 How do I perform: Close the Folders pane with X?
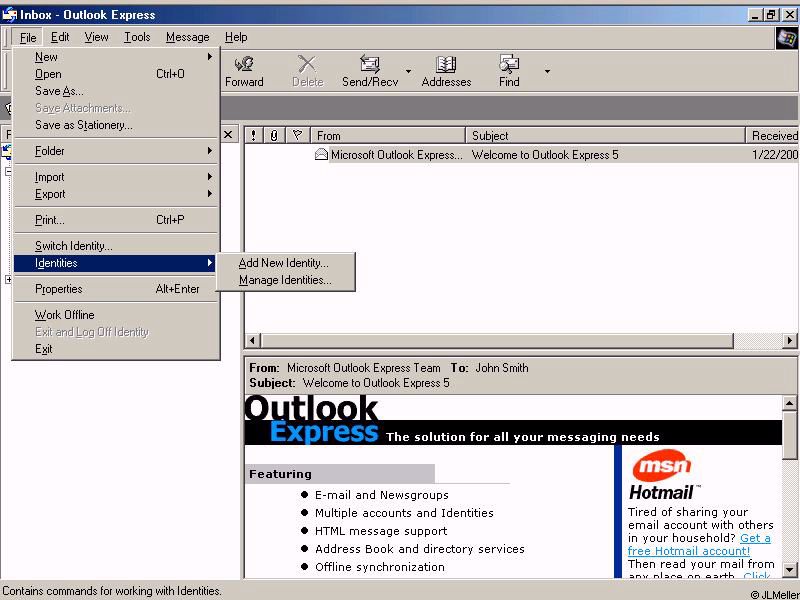tap(228, 135)
